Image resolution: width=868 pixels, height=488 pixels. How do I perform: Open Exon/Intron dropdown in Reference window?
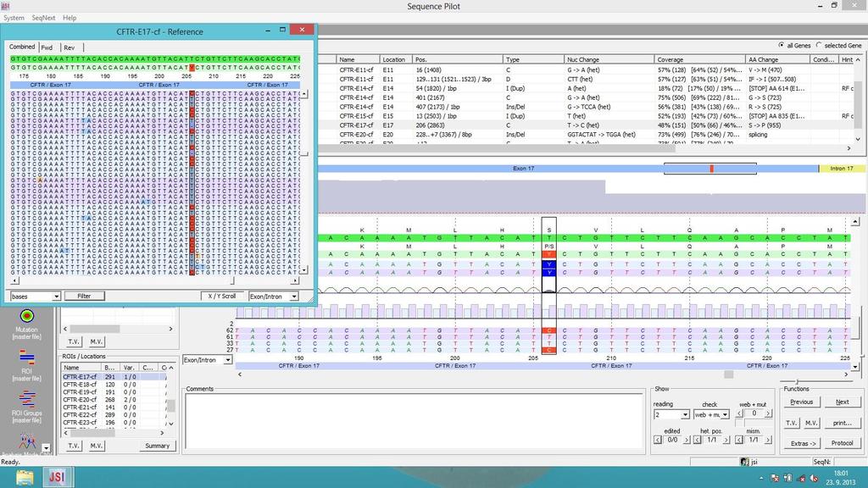(x=294, y=297)
